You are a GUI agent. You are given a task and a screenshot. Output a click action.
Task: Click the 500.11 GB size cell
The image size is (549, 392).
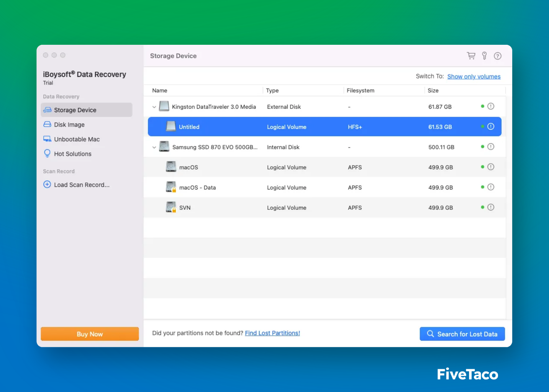click(441, 147)
